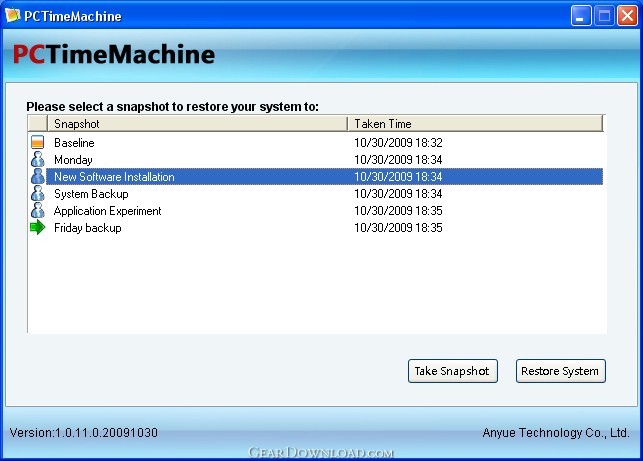Image resolution: width=643 pixels, height=461 pixels.
Task: Click the icon beside Application Experiment
Action: point(37,210)
